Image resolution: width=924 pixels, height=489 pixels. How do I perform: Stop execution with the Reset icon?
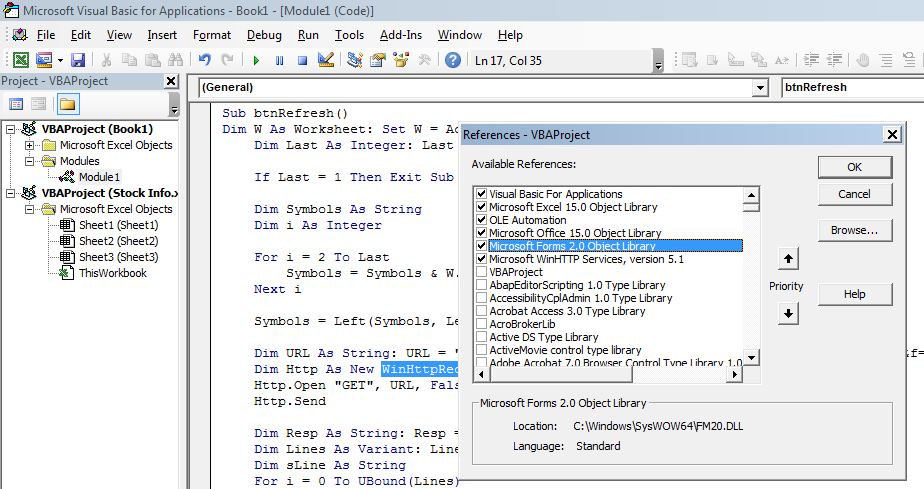click(x=302, y=60)
